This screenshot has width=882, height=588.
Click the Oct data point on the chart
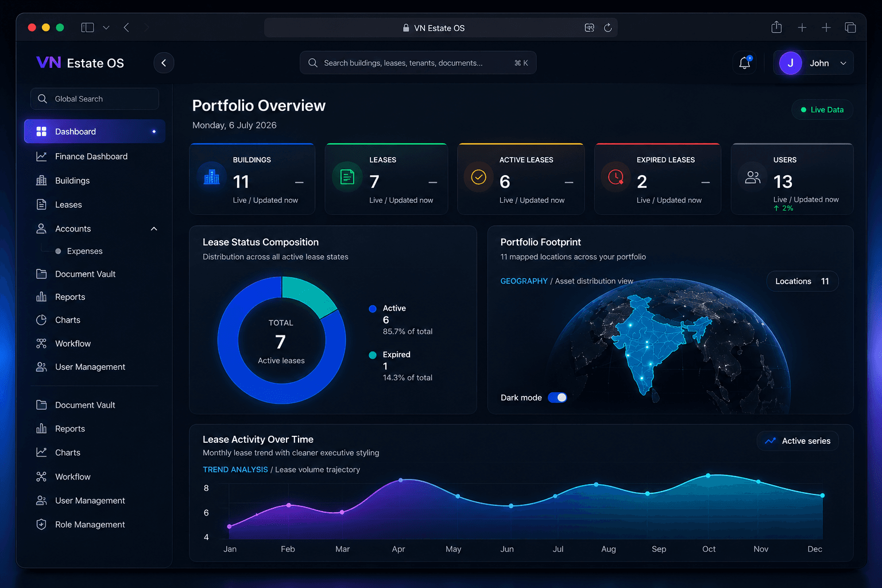[x=708, y=475]
